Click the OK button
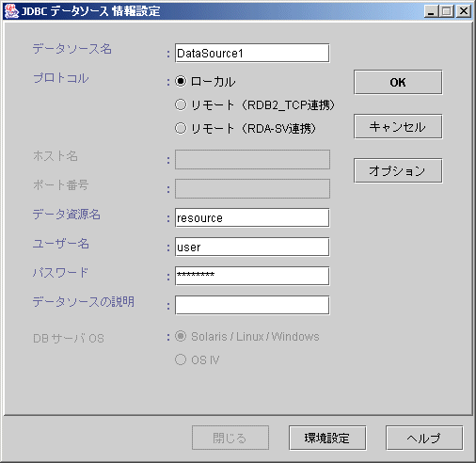476x463 pixels. tap(398, 82)
